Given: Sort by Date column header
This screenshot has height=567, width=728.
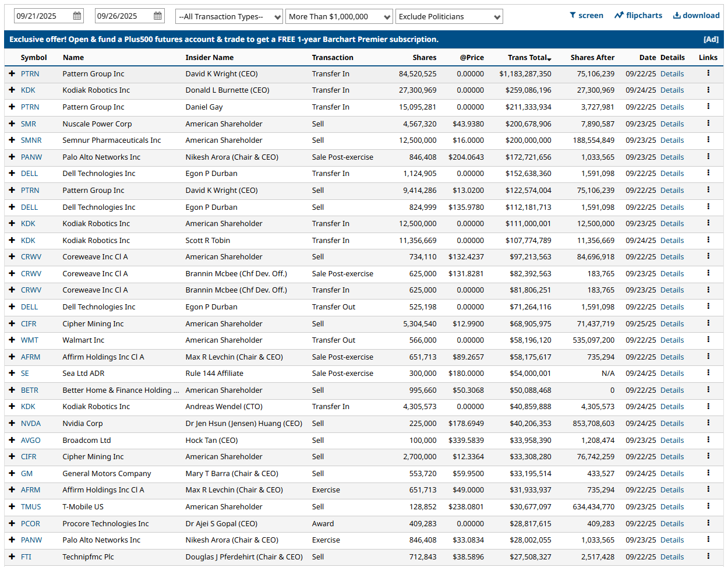Looking at the screenshot, I should click(x=648, y=57).
